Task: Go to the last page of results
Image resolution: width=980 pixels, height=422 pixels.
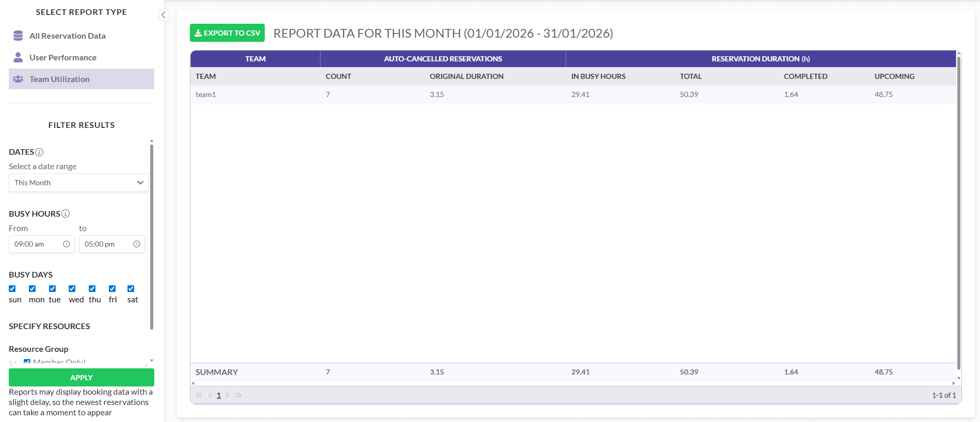Action: [238, 395]
